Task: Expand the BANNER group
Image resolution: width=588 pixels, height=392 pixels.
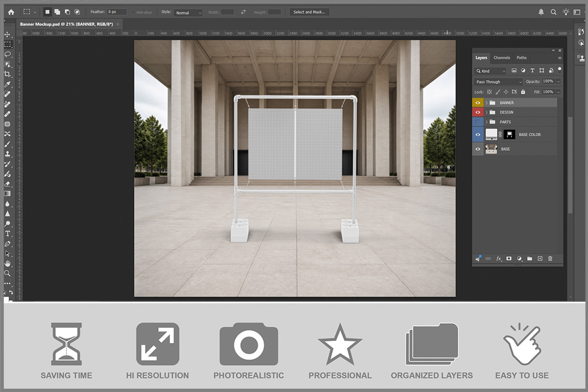Action: [487, 103]
